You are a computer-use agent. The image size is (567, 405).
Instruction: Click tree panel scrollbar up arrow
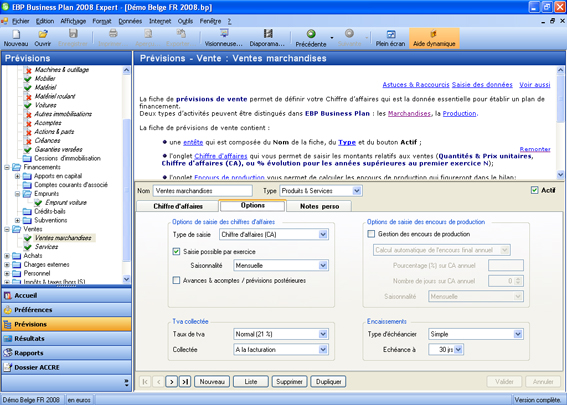[126, 70]
